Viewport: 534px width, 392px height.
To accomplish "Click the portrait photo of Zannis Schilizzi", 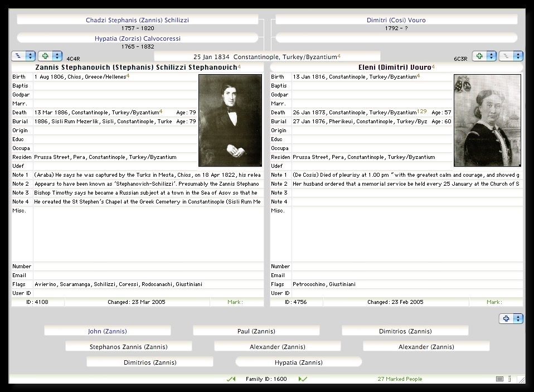I will tap(230, 120).
